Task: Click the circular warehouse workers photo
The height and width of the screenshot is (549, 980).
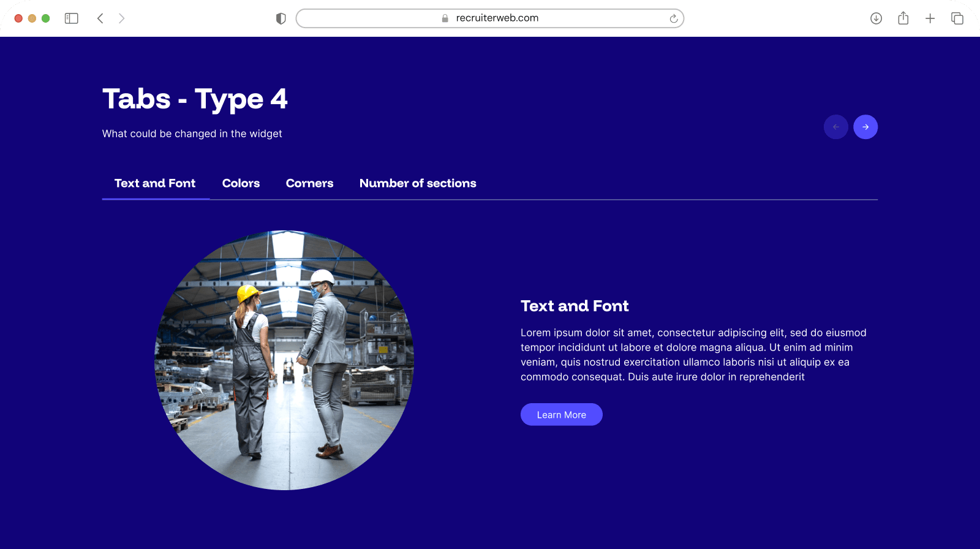Action: [284, 360]
